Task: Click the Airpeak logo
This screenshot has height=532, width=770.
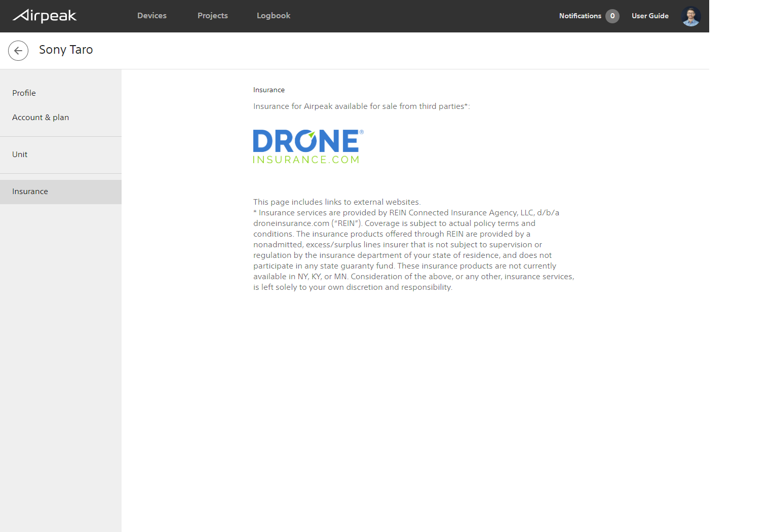Action: [45, 16]
